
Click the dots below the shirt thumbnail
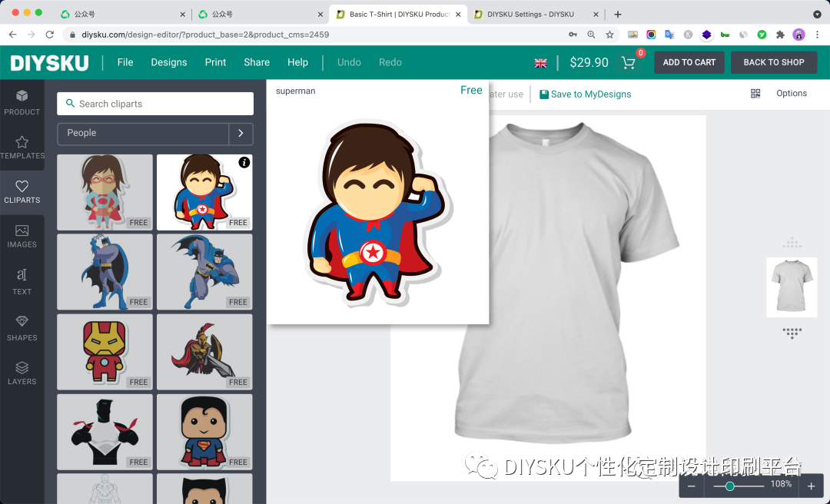click(792, 332)
